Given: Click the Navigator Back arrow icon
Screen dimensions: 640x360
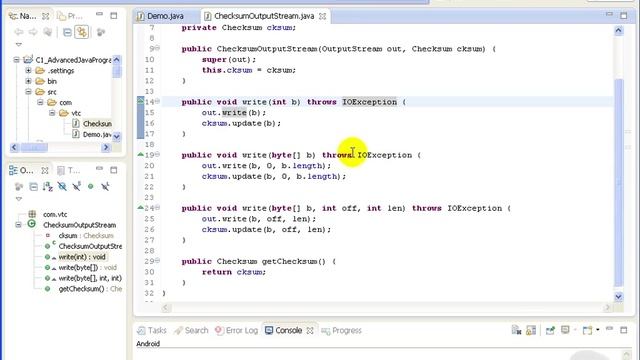Looking at the screenshot, I should [x=19, y=32].
